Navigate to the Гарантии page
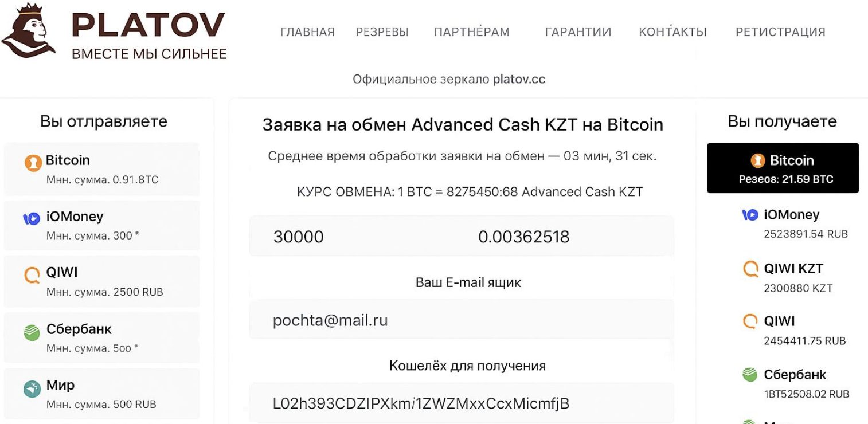The image size is (868, 424). coord(578,32)
